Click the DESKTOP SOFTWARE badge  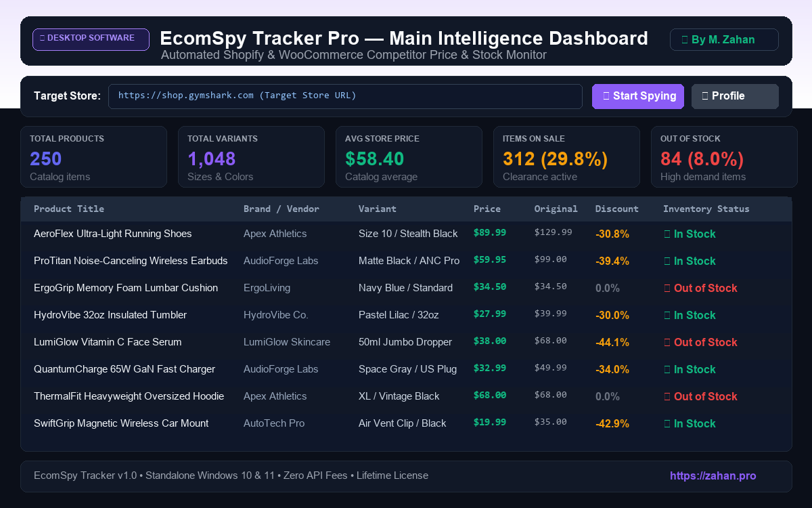click(x=91, y=39)
